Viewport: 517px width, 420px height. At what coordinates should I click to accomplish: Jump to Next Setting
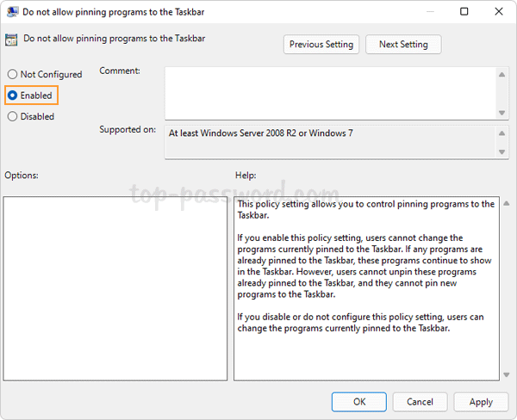click(x=402, y=45)
